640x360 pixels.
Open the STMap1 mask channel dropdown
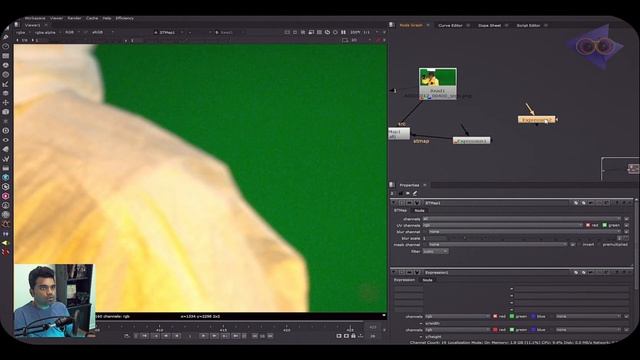[498, 244]
